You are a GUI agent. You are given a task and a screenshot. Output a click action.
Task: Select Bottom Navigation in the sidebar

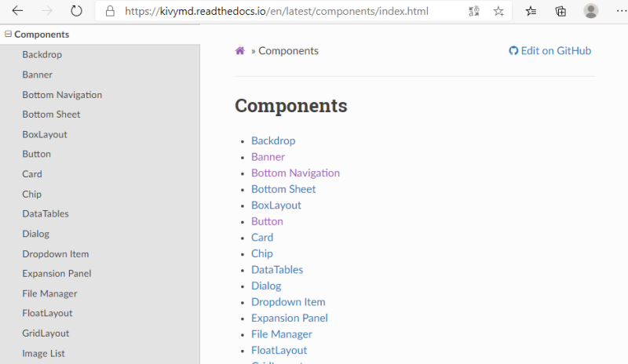pos(62,94)
